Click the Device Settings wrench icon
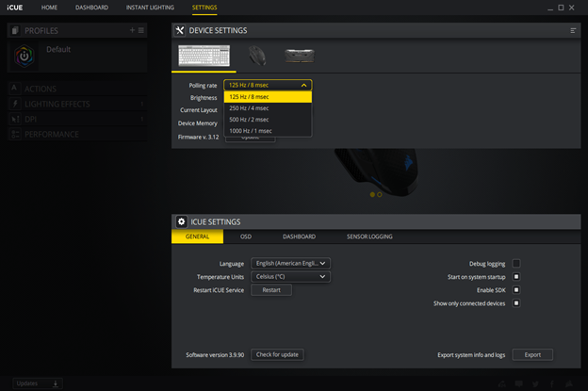Screen dimensions: 588x391 180,30
